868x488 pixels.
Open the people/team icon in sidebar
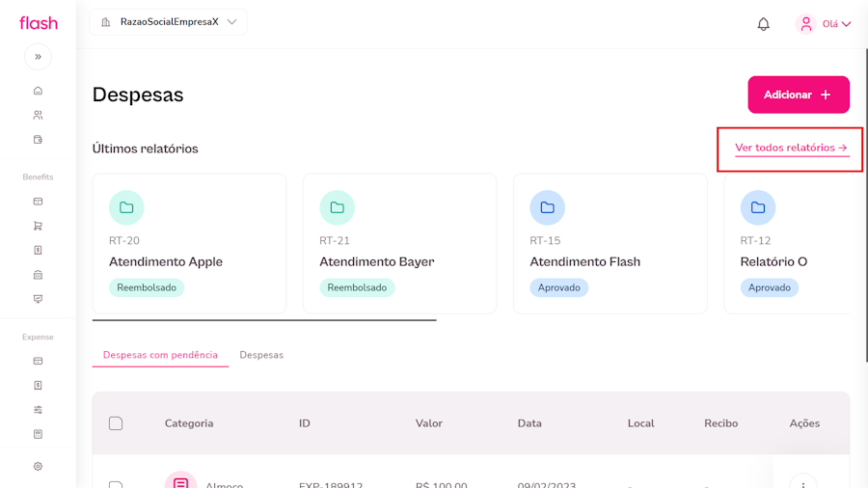pos(38,115)
